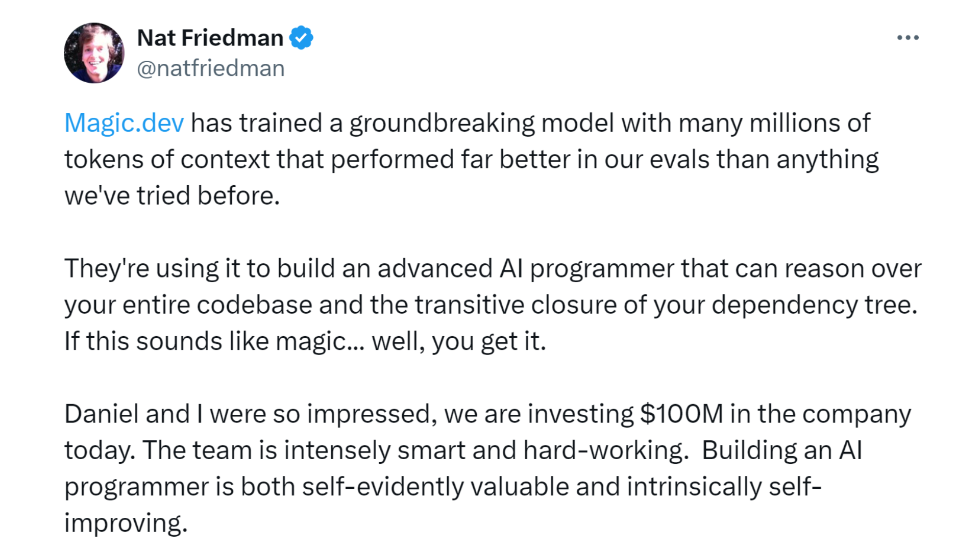The height and width of the screenshot is (551, 980).
Task: Click the word "groundbreaking" in the tweet
Action: 442,123
